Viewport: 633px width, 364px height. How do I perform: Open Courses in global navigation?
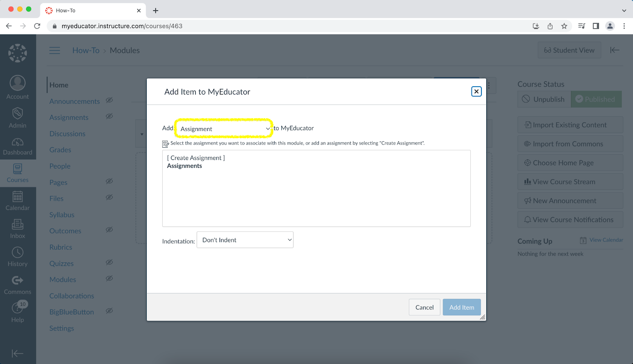point(18,173)
